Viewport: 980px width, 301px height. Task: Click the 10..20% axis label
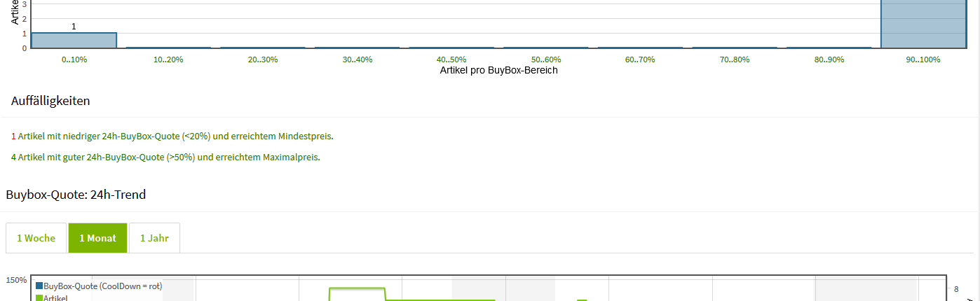[x=168, y=59]
